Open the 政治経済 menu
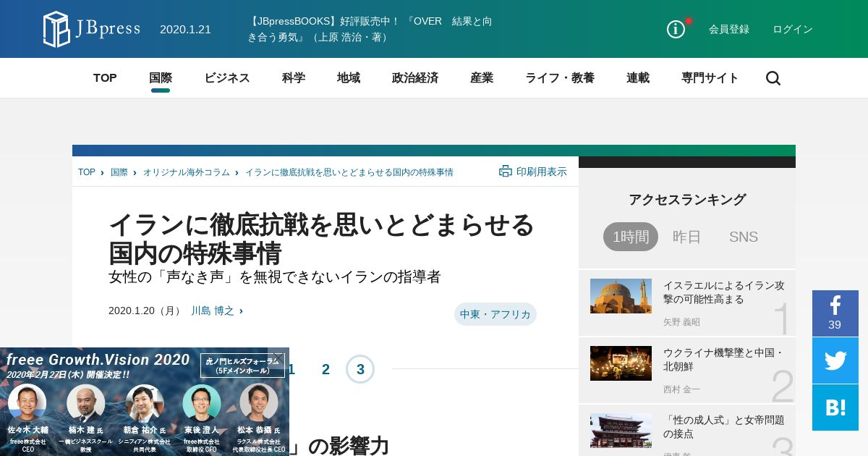This screenshot has height=456, width=868. (415, 78)
